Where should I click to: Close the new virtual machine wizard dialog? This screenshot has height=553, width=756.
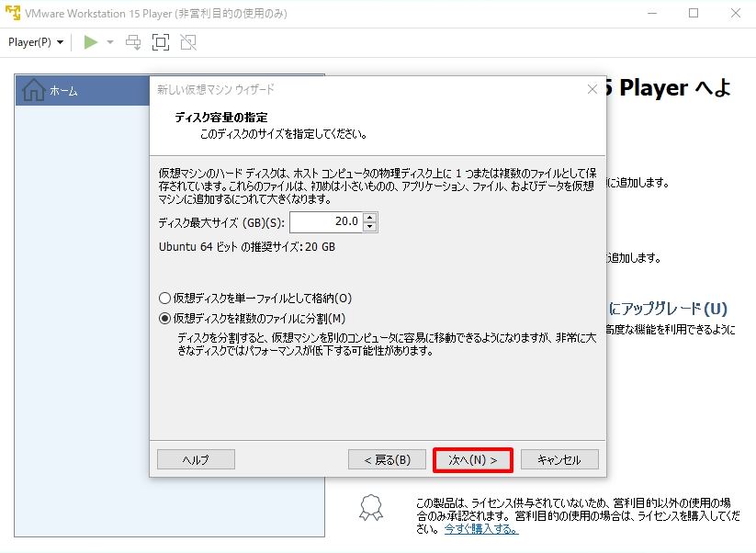pyautogui.click(x=592, y=89)
